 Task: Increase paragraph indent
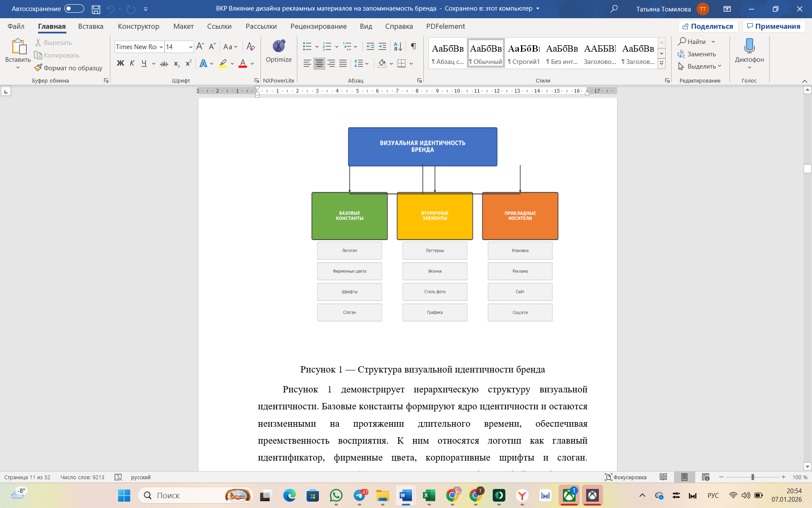pos(382,47)
